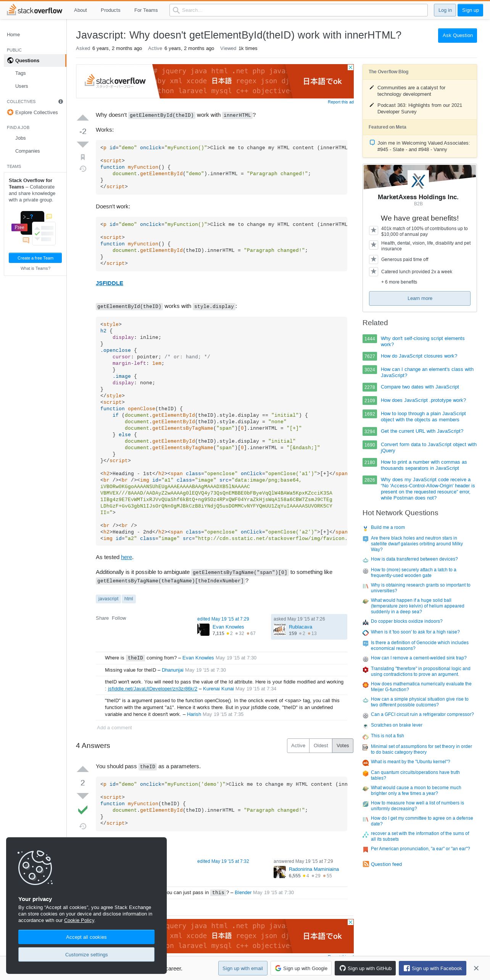Click the Stack Overflow logo in header
The image size is (490, 980).
pos(35,10)
